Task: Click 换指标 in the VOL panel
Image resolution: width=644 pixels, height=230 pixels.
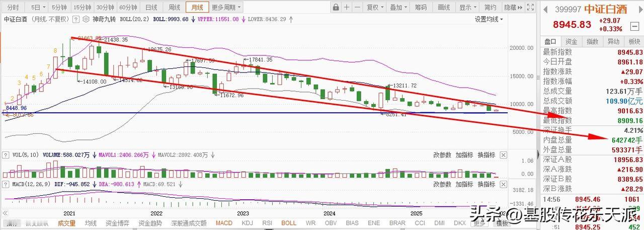Action: click(486, 155)
